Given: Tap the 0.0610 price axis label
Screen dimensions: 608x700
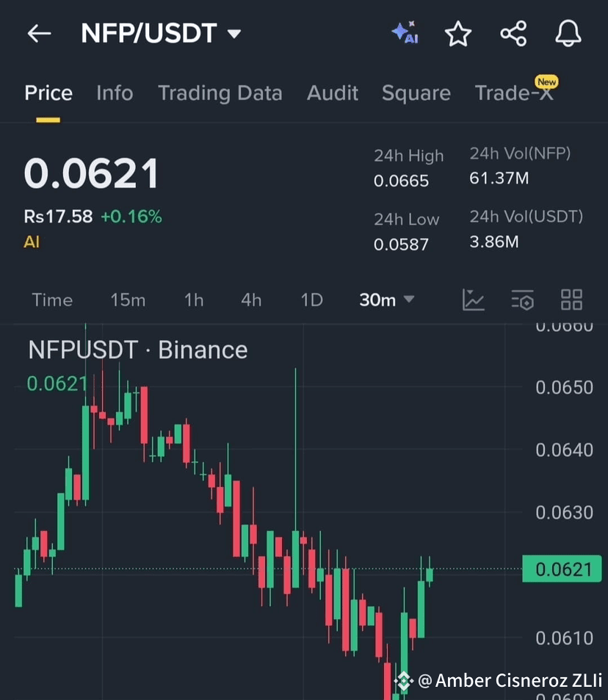Looking at the screenshot, I should [x=564, y=638].
